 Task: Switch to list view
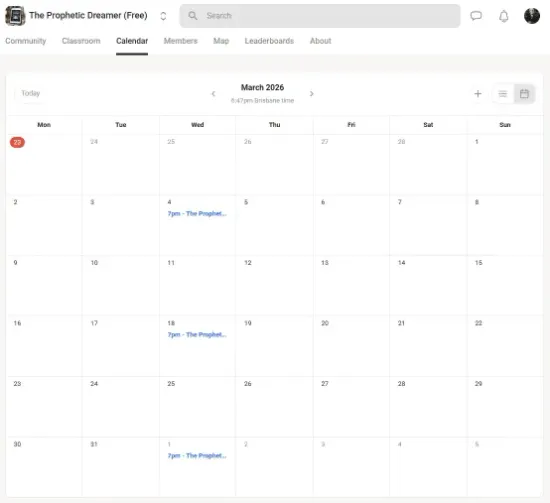tap(503, 94)
